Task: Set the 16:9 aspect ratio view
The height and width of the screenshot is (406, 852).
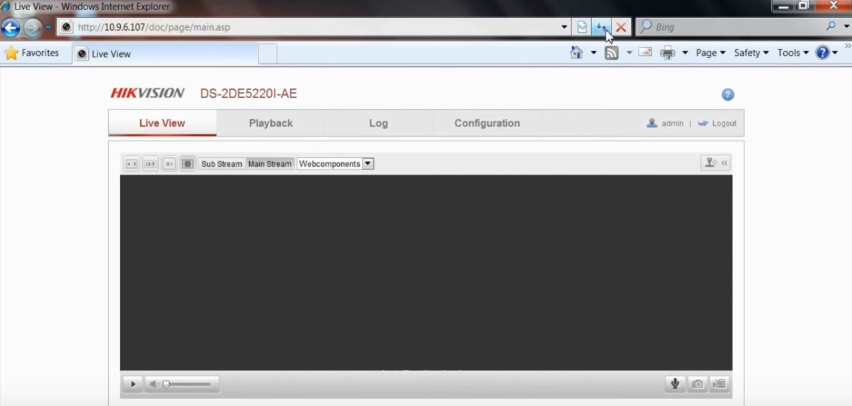Action: click(x=151, y=164)
